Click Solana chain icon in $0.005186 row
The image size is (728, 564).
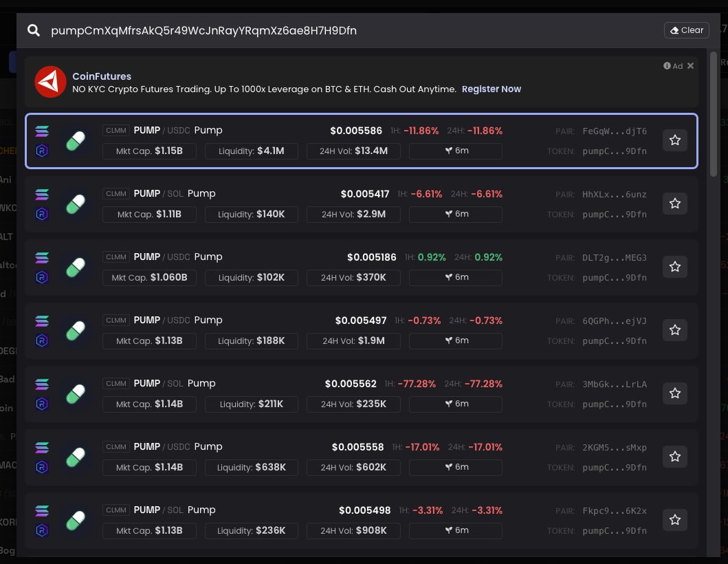click(42, 257)
